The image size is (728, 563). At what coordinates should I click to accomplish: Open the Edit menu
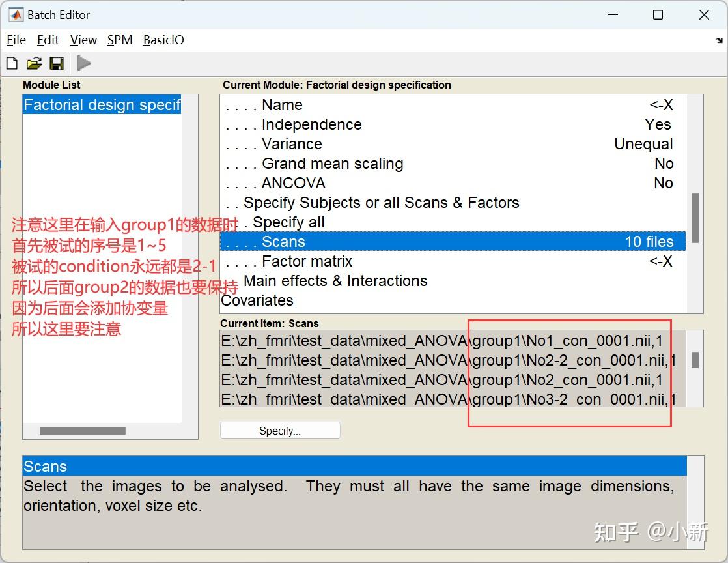tap(48, 40)
